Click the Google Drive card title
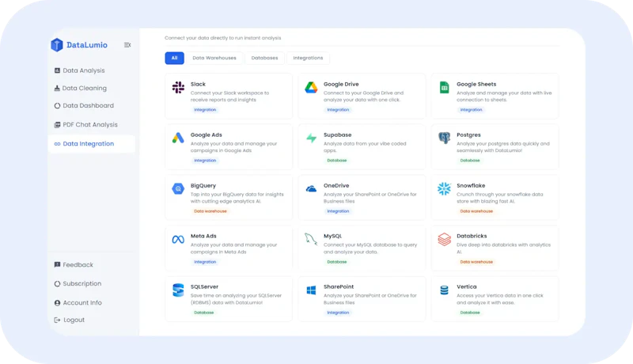 (x=341, y=85)
